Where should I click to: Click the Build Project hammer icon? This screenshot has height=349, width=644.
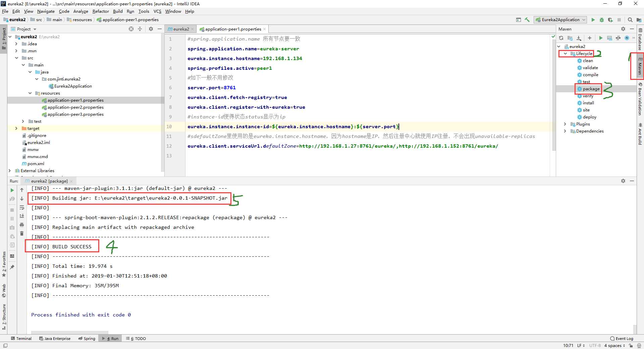click(x=527, y=20)
